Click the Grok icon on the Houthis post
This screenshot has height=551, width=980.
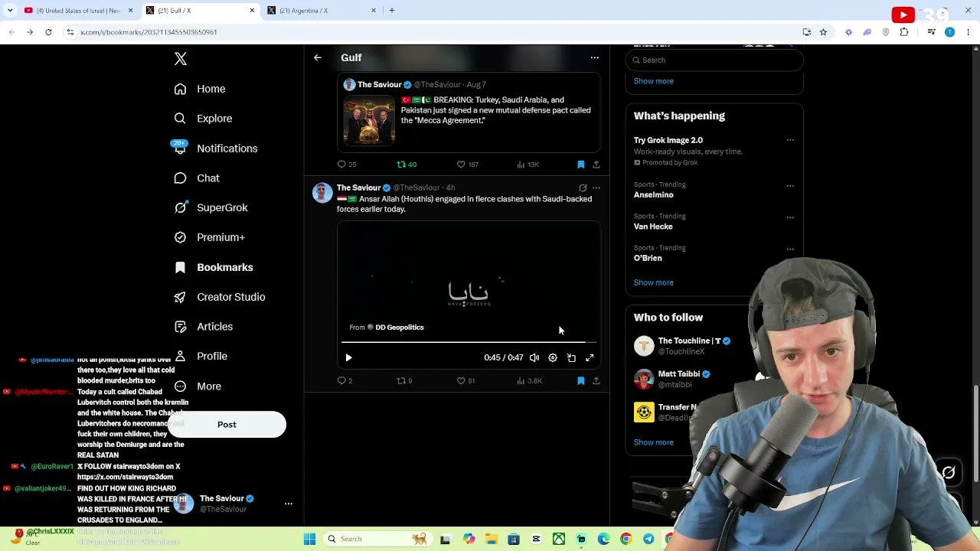[583, 187]
